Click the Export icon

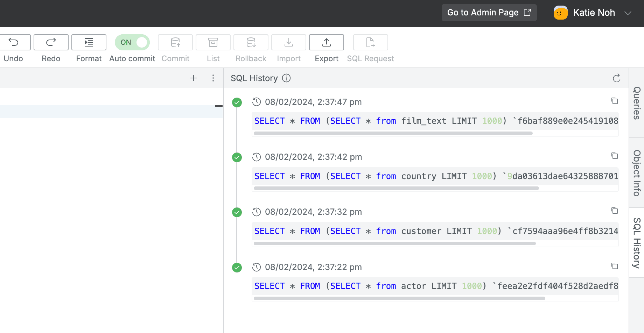point(326,42)
